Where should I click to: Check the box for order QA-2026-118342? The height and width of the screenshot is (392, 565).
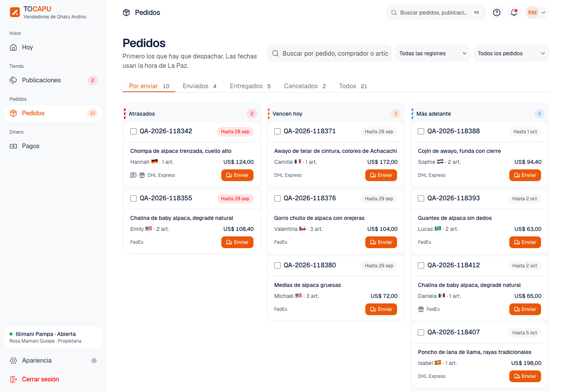[133, 131]
